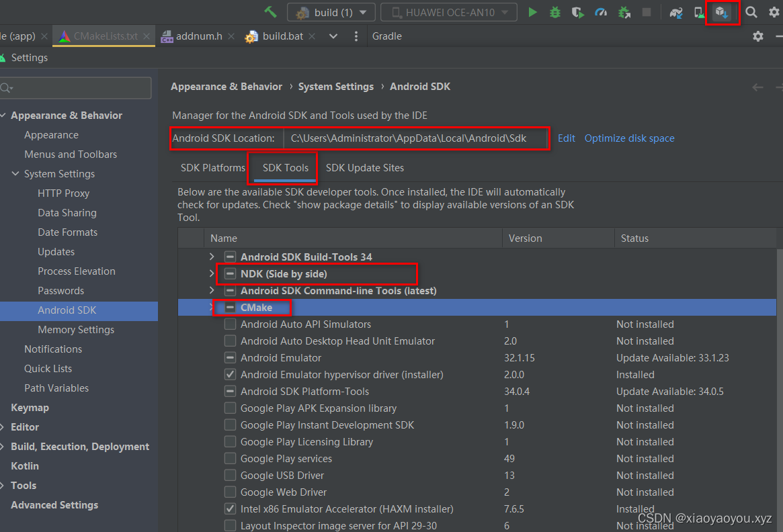Open Gradle panel gear options icon

(758, 36)
